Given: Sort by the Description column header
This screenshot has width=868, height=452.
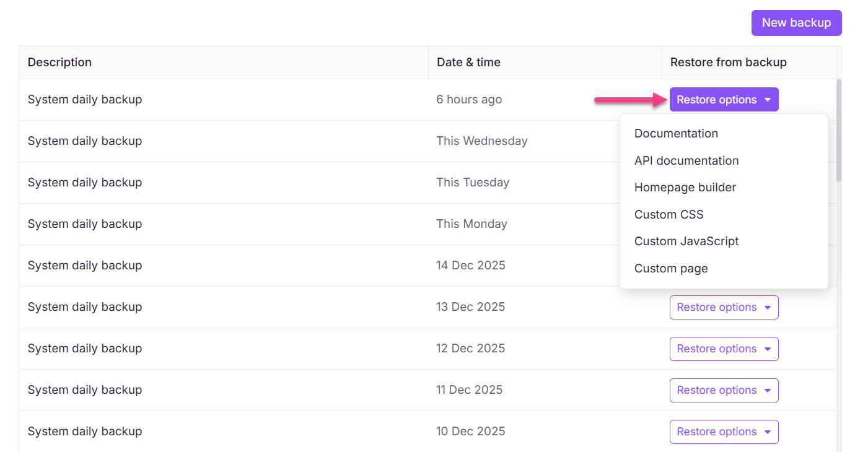Looking at the screenshot, I should click(59, 62).
